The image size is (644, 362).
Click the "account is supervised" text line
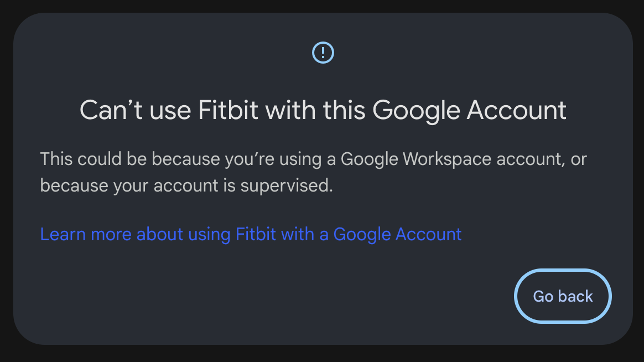point(186,186)
